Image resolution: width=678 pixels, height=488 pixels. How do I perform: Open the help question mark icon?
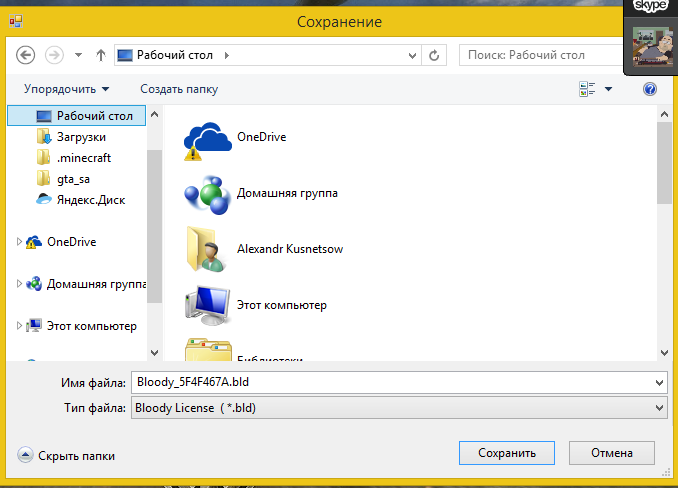(x=649, y=90)
